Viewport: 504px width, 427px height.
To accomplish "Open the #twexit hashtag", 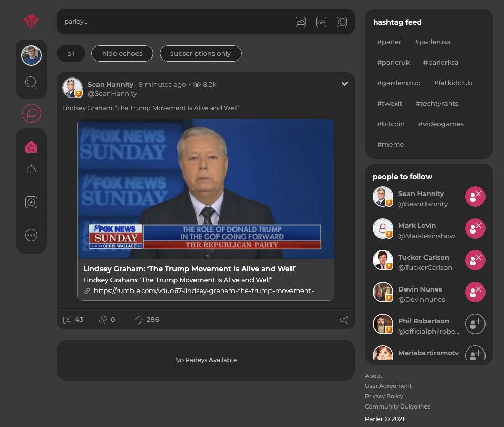I will [x=390, y=104].
